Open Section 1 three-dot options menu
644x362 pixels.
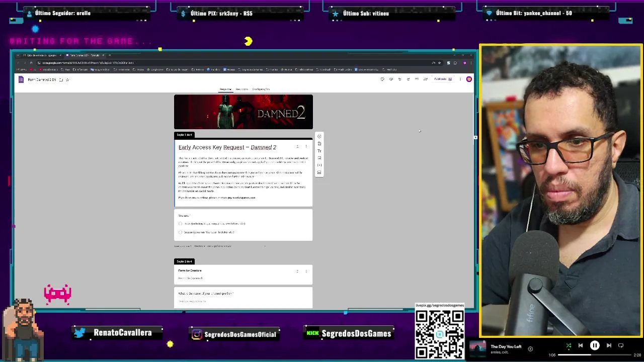click(x=306, y=147)
